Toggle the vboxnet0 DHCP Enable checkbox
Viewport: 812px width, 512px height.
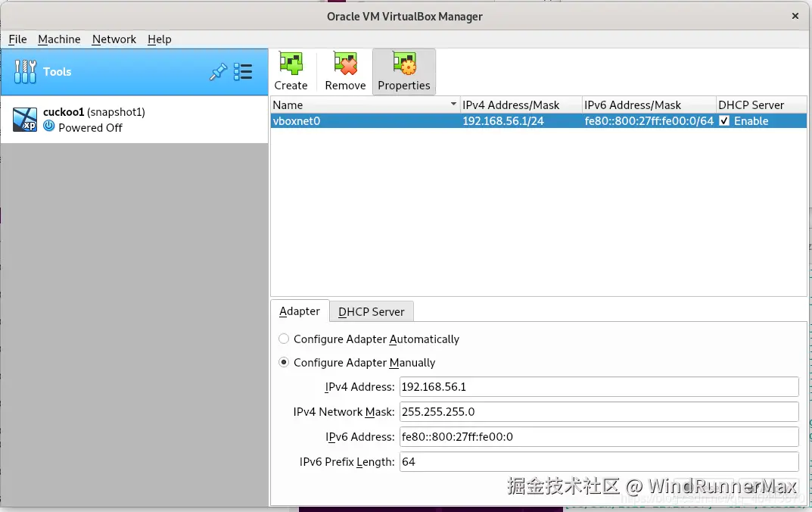click(x=724, y=120)
